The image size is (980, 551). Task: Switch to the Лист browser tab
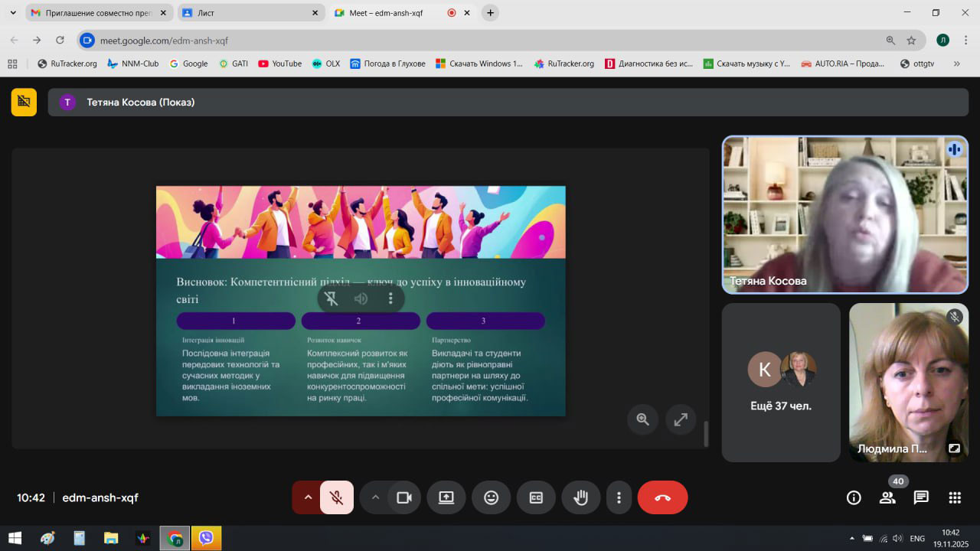pyautogui.click(x=249, y=13)
